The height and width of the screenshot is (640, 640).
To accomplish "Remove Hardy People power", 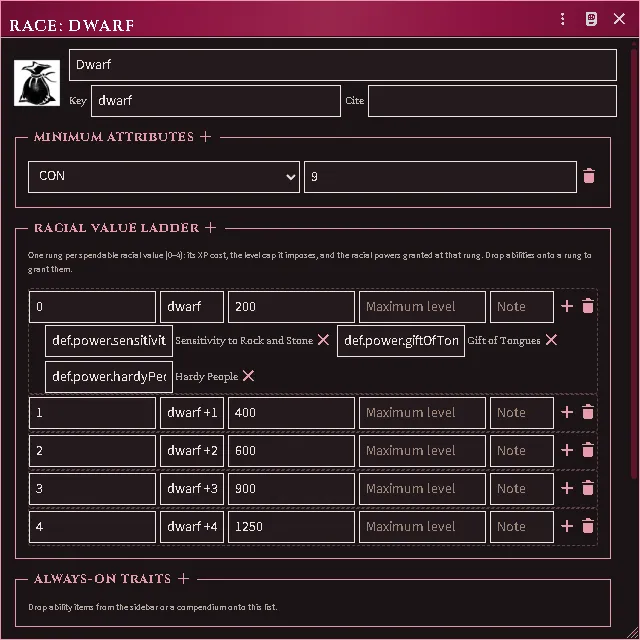I will 248,376.
